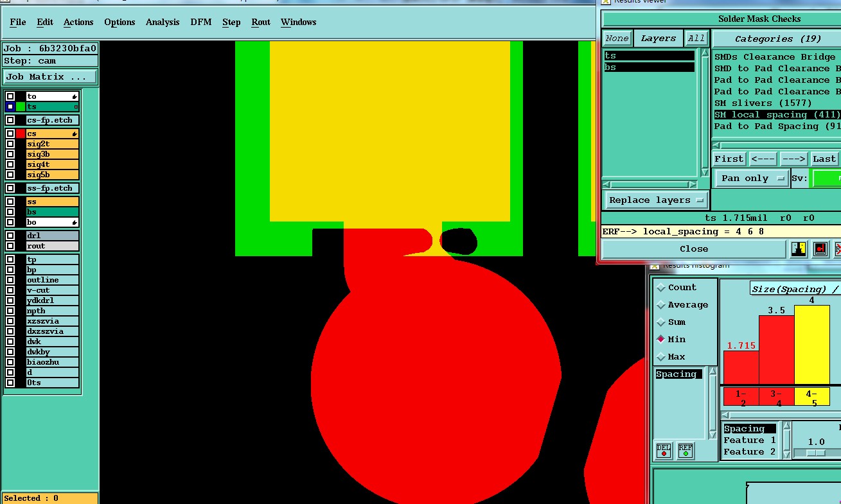Open the Pan only dropdown
Viewport: 841px width, 504px height.
pos(752,178)
